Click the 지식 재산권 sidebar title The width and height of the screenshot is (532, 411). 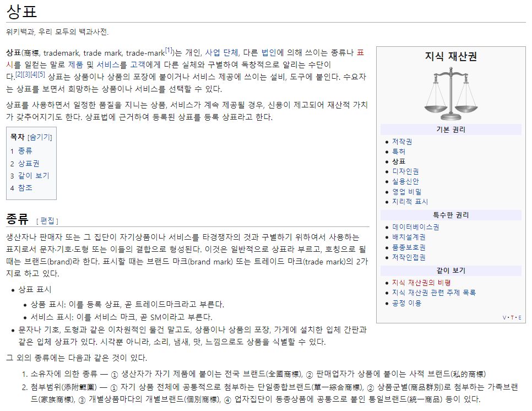[x=451, y=56]
